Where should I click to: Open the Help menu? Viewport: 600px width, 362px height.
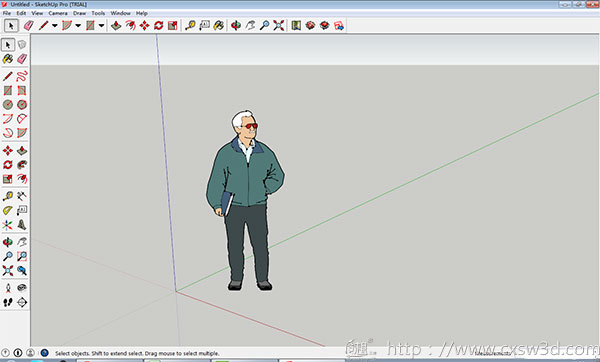click(142, 13)
